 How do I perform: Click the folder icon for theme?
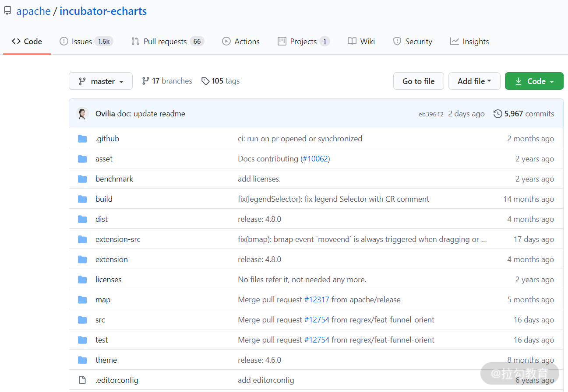(82, 360)
